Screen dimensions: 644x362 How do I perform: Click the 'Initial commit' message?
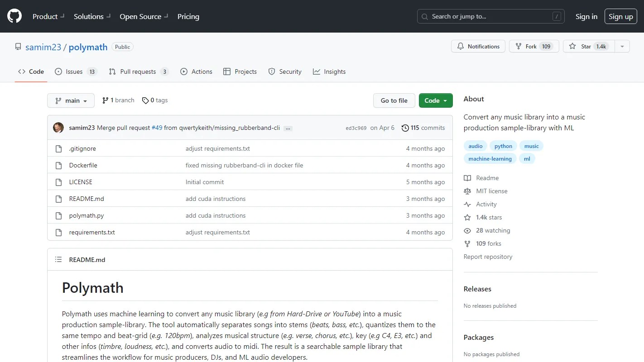point(205,182)
